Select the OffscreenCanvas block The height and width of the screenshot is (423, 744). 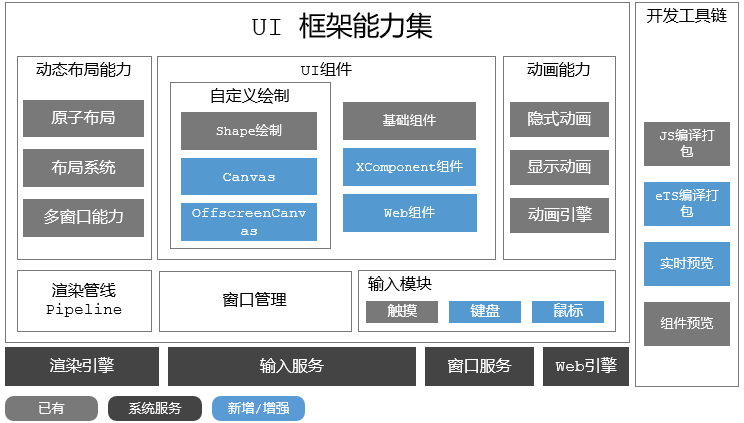248,222
